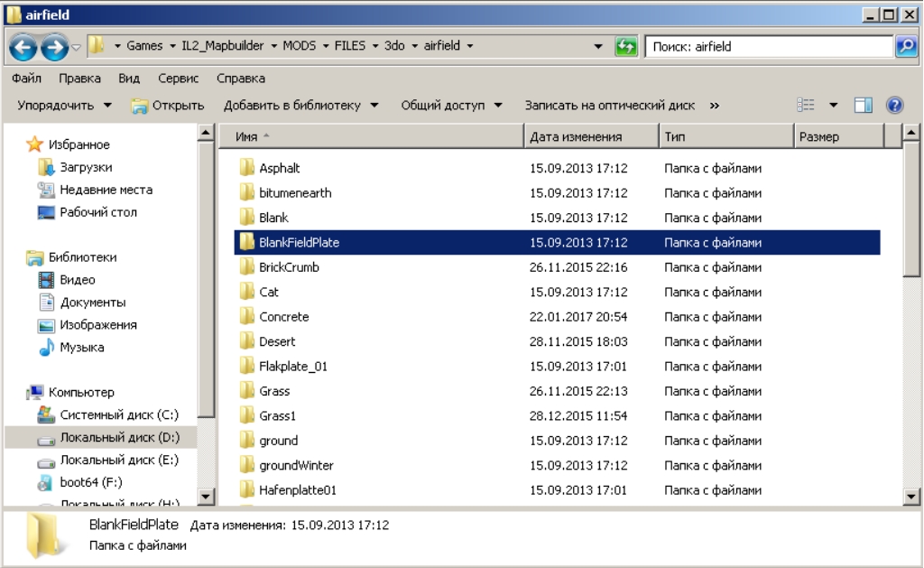This screenshot has height=568, width=924.
Task: Open the Файл menu
Action: click(26, 79)
